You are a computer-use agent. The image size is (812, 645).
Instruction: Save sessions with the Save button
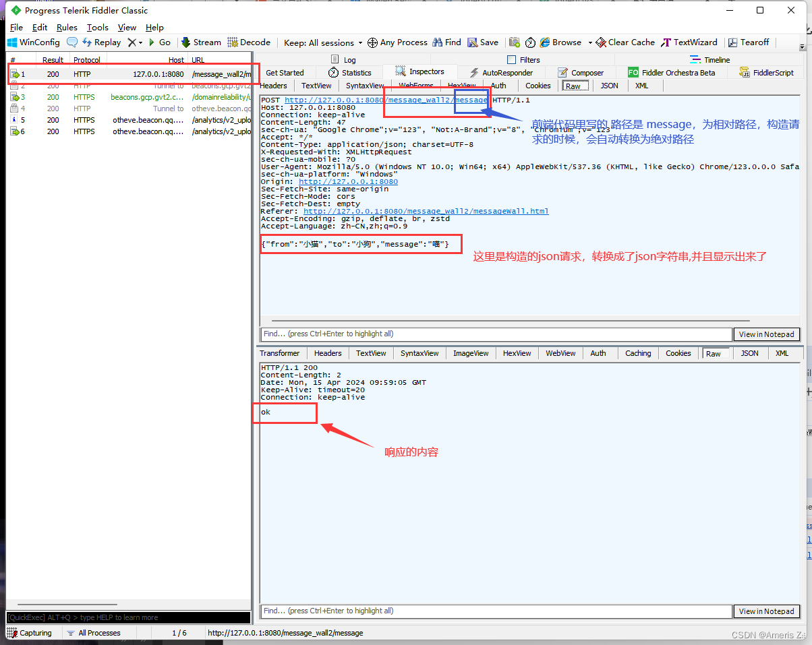click(483, 42)
